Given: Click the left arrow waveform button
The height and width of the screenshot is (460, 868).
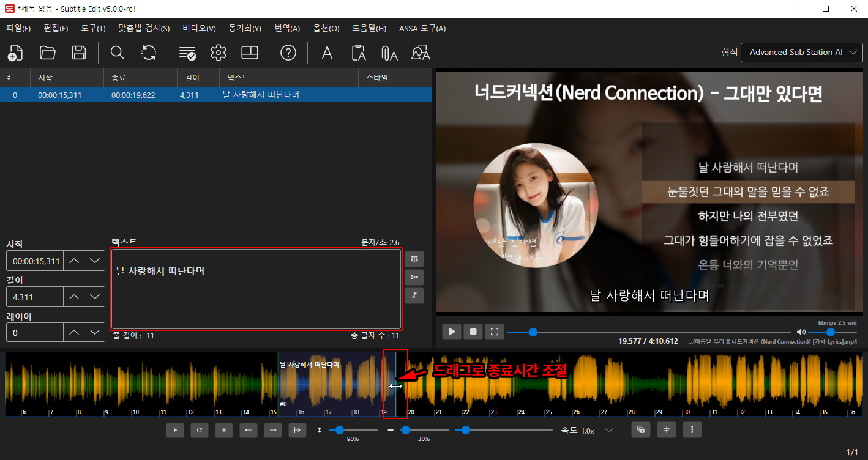Looking at the screenshot, I should coord(249,431).
